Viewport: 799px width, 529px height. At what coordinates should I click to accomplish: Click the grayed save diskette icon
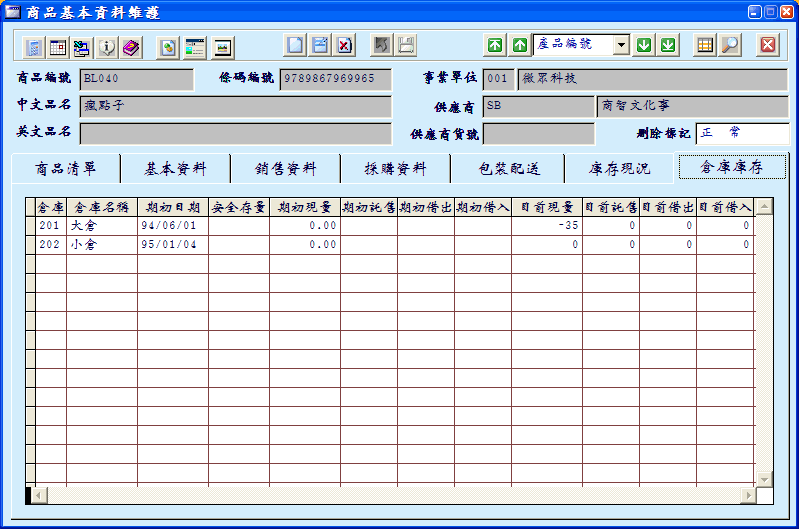click(x=406, y=45)
